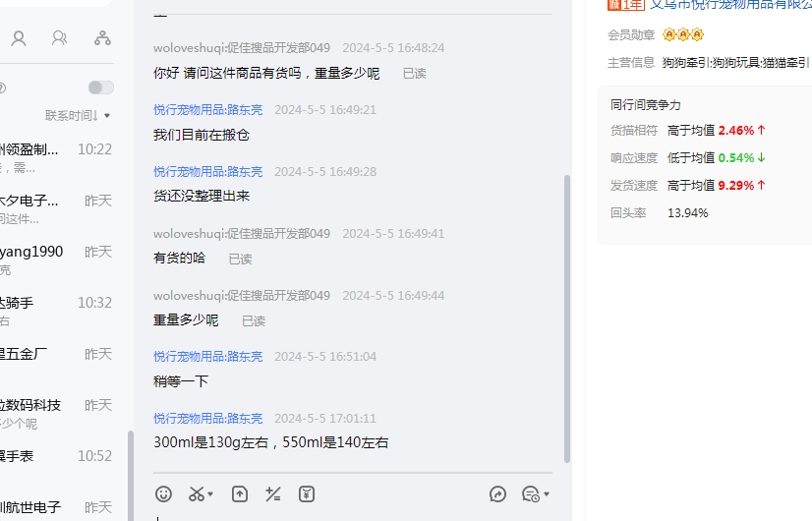812x521 pixels.
Task: Open conversation with time 10:22
Action: [x=56, y=158]
